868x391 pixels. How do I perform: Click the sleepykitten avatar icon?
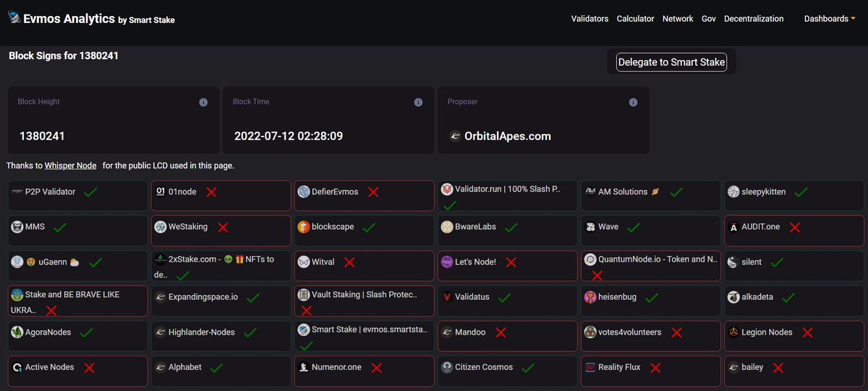[x=733, y=192]
